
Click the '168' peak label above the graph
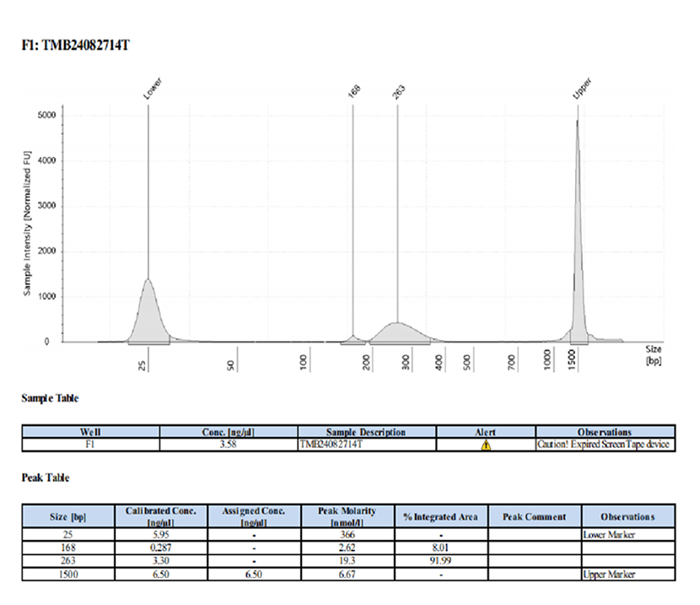pyautogui.click(x=353, y=91)
